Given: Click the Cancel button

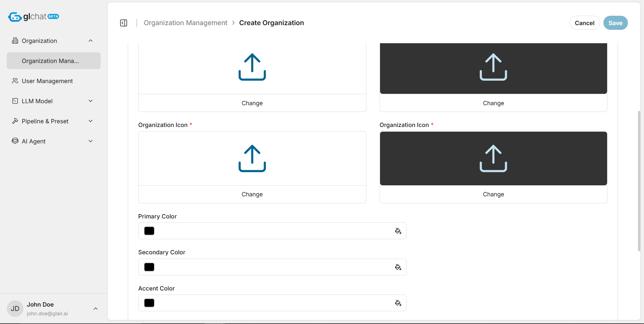Looking at the screenshot, I should coord(584,23).
